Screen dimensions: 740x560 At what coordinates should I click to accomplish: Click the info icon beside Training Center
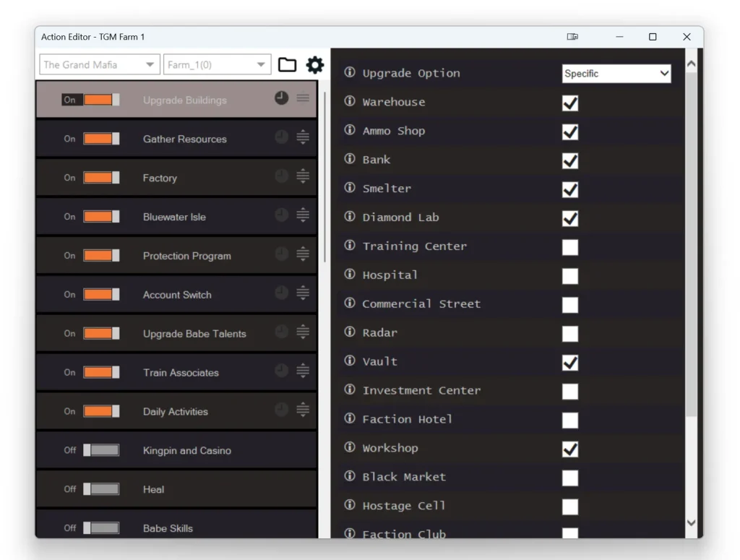350,246
